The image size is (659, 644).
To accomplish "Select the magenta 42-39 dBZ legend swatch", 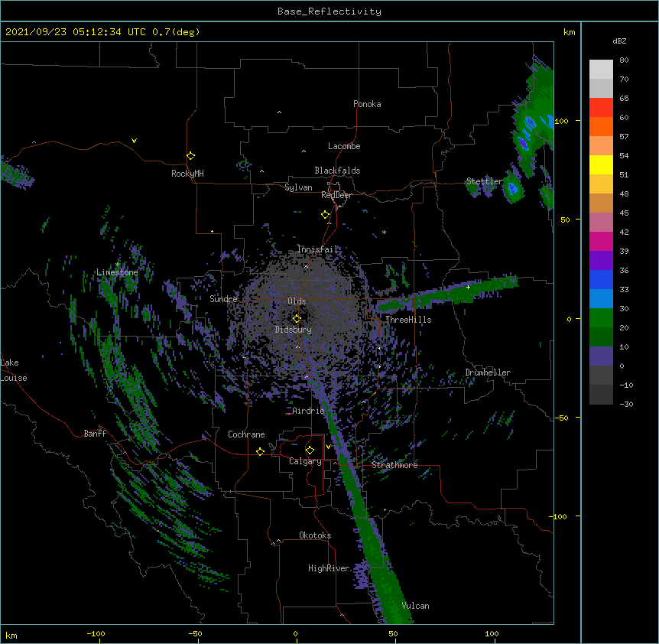I will point(601,242).
